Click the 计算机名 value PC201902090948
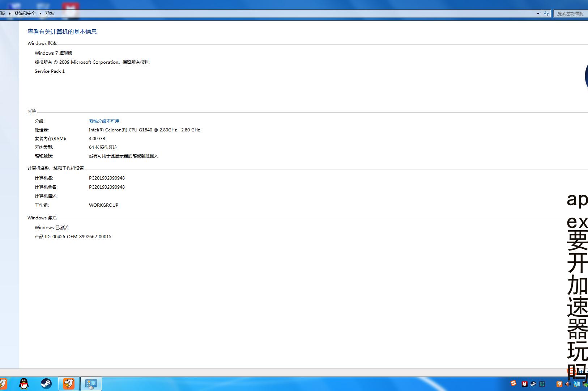 (x=107, y=178)
